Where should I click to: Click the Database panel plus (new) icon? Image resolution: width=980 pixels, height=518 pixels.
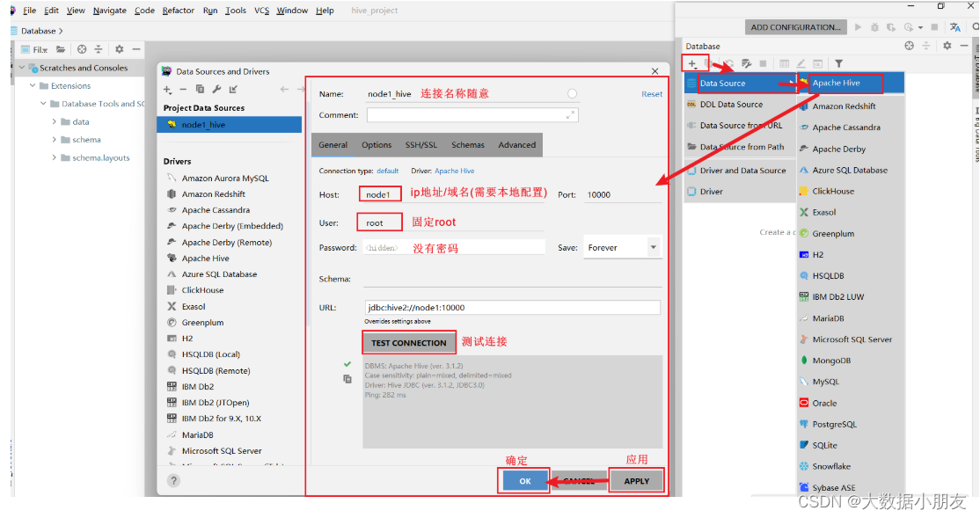[691, 63]
